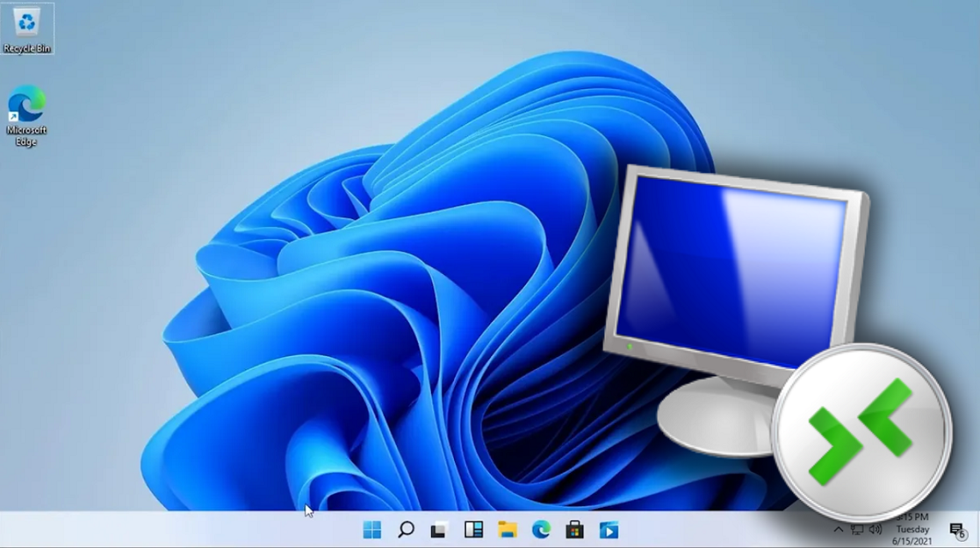Viewport: 980px width, 548px height.
Task: Launch the Movies & TV app
Action: click(607, 530)
